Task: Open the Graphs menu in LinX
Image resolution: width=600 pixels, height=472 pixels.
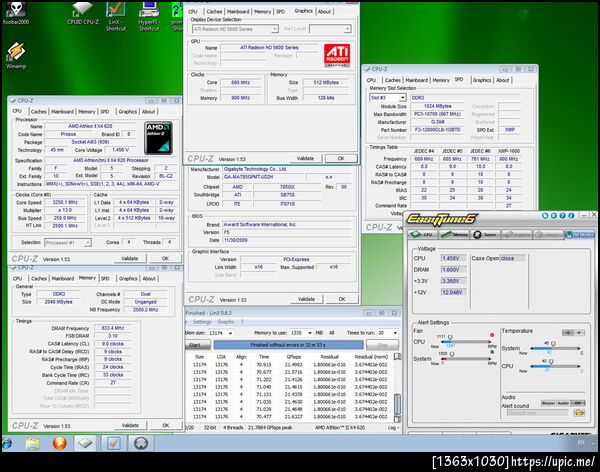Action: tap(225, 322)
